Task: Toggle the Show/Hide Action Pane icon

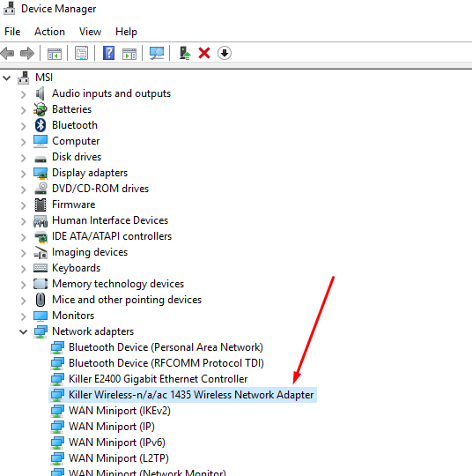Action: pos(129,54)
